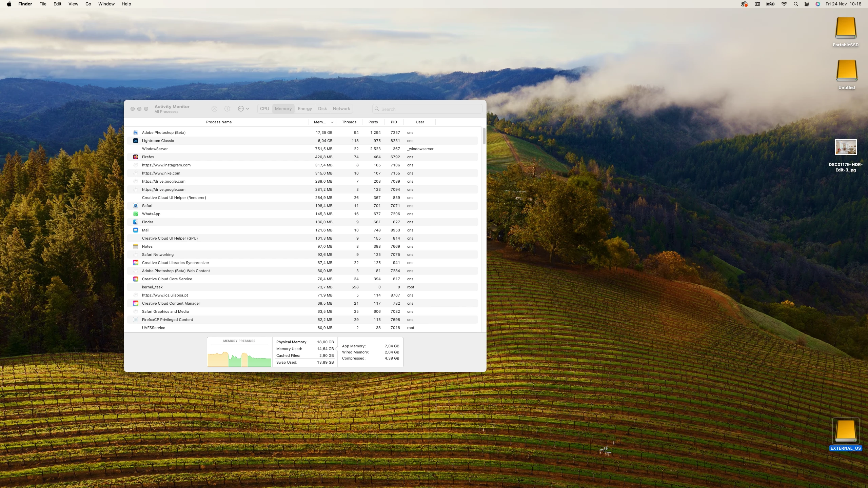Open the Wi-Fi status menu
Screen dimensions: 868x488
point(784,4)
